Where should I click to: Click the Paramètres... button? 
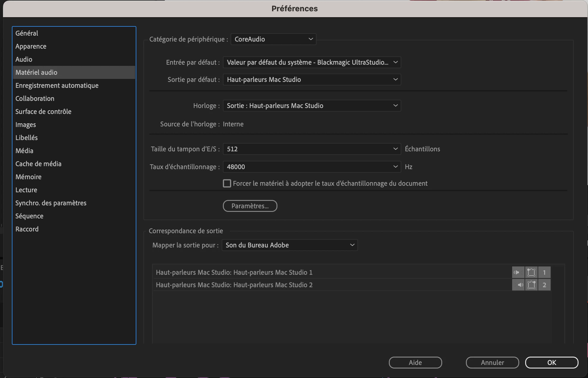[x=250, y=206]
